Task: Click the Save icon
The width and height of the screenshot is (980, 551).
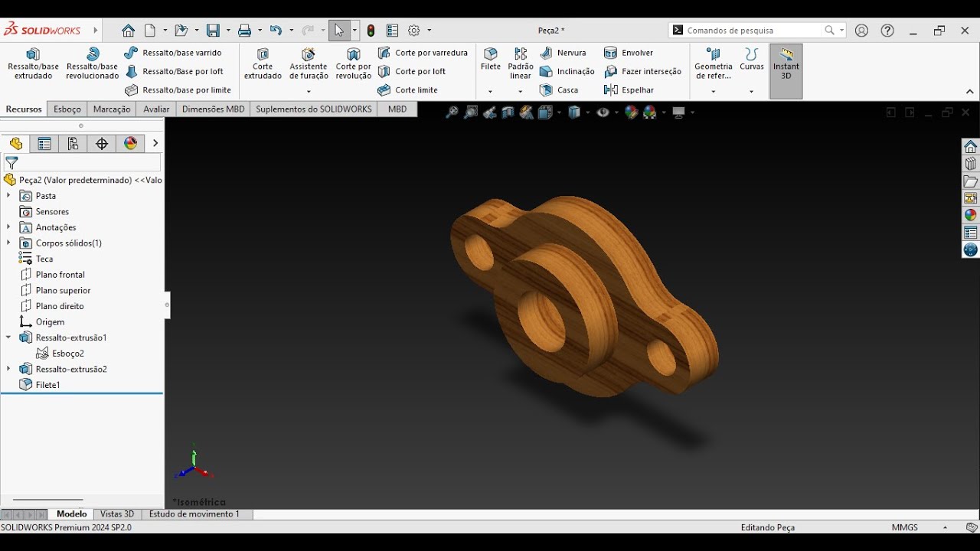Action: (x=213, y=31)
